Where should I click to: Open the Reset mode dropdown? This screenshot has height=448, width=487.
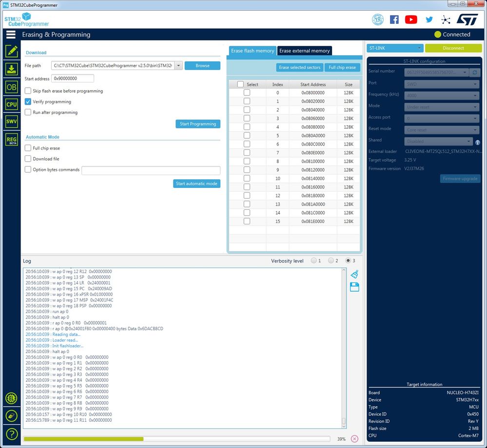[442, 130]
